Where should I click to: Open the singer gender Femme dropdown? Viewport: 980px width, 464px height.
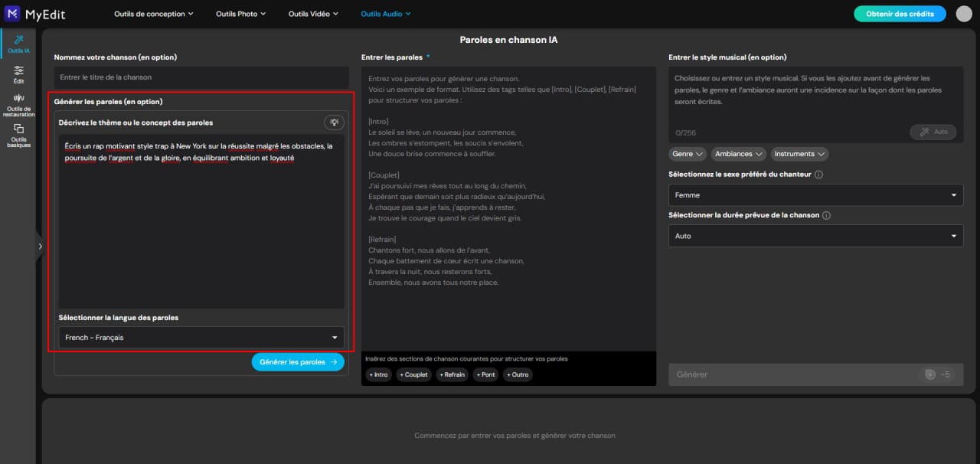[815, 195]
